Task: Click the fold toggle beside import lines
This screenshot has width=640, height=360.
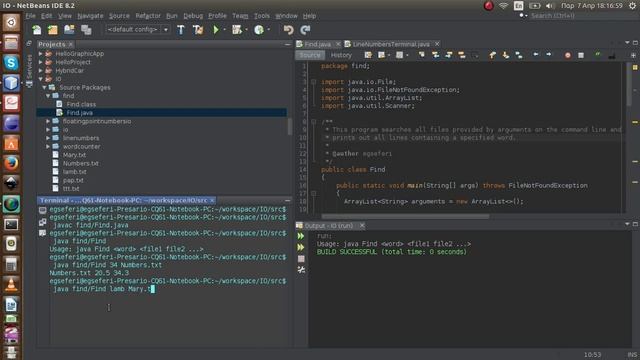Action: [x=313, y=82]
